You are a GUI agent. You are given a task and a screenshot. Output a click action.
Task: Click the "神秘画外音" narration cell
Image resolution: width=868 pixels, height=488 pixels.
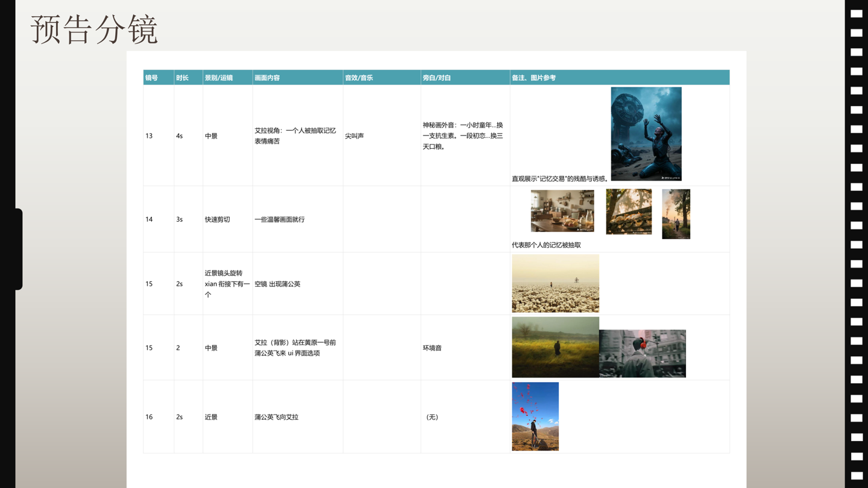465,136
